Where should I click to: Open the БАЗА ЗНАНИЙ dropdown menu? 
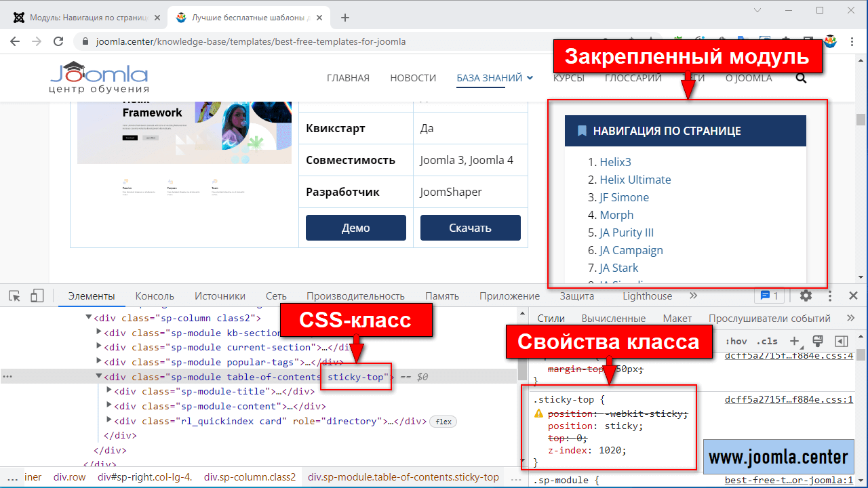pyautogui.click(x=494, y=78)
